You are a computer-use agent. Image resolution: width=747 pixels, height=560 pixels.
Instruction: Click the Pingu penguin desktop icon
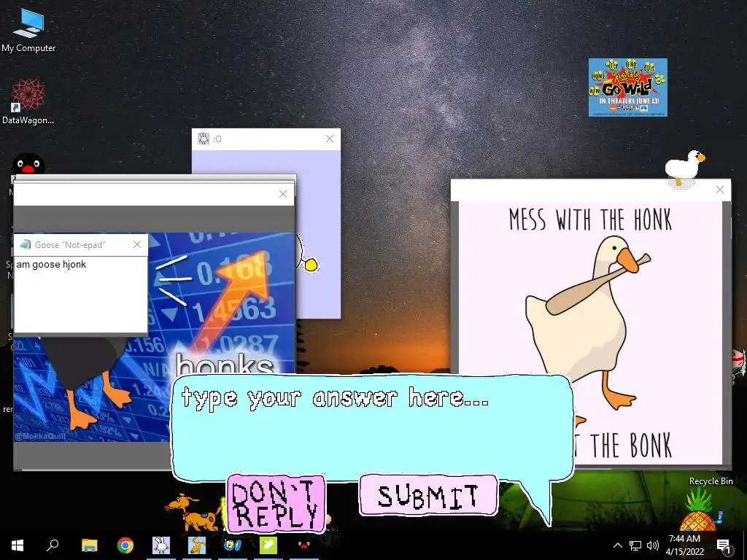point(28,164)
